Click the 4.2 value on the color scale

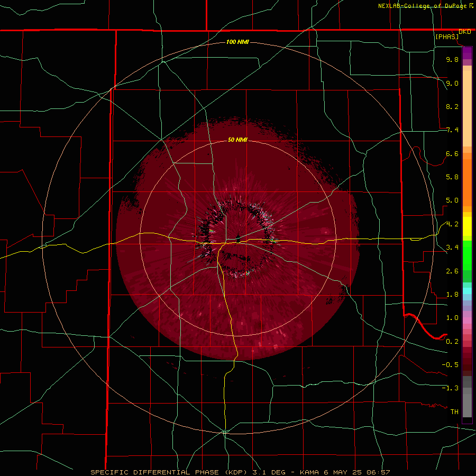pyautogui.click(x=452, y=224)
